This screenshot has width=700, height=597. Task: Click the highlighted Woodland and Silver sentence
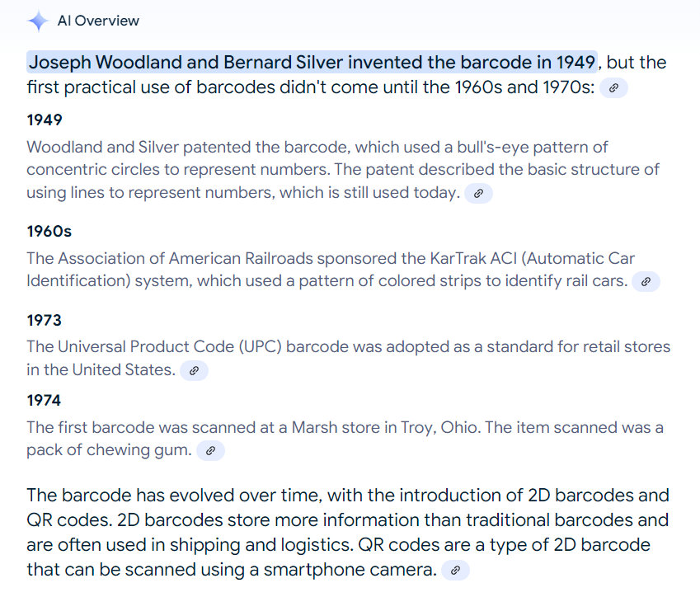coord(312,63)
